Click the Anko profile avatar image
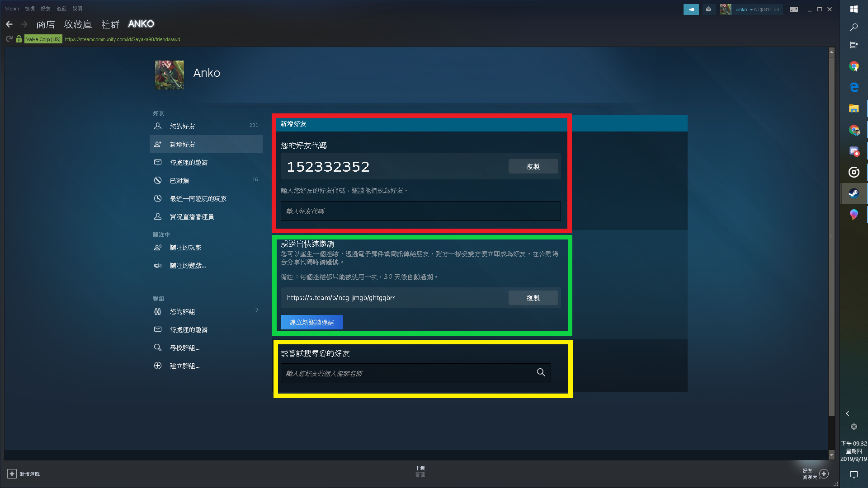868x488 pixels. click(170, 75)
